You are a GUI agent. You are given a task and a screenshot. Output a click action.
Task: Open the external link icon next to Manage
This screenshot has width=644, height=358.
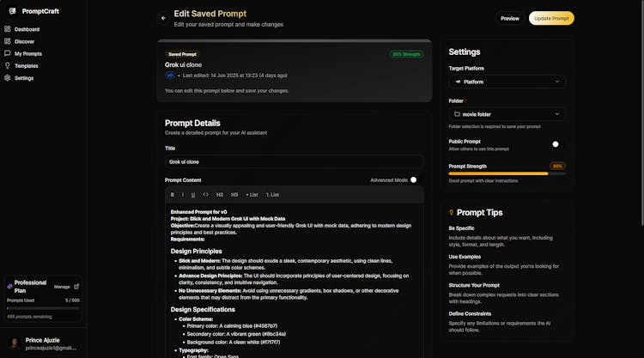[x=76, y=286]
